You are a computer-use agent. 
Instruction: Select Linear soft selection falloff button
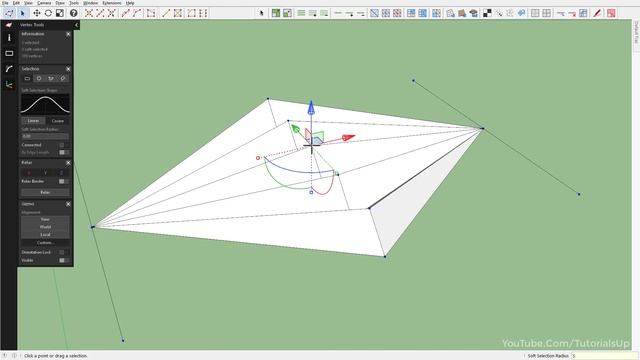[x=33, y=121]
